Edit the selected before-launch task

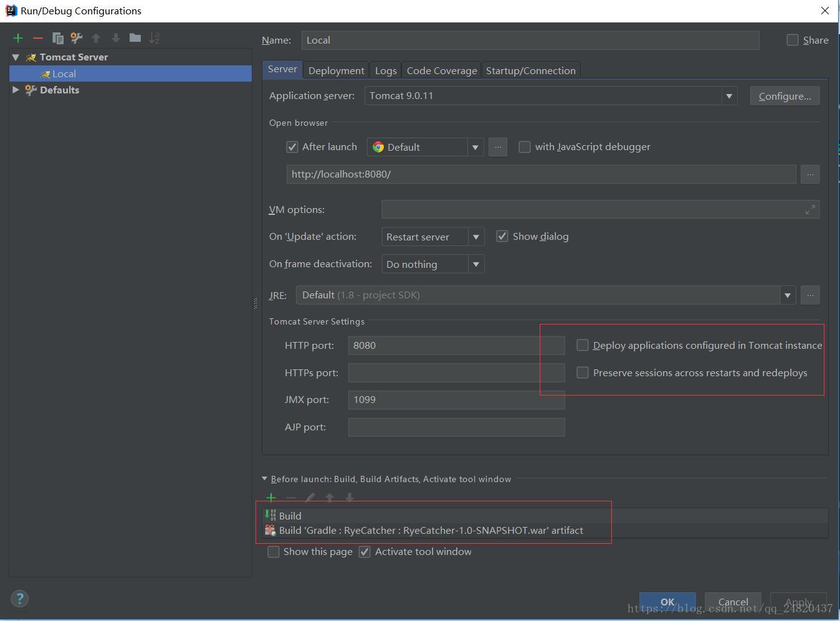[x=310, y=497]
